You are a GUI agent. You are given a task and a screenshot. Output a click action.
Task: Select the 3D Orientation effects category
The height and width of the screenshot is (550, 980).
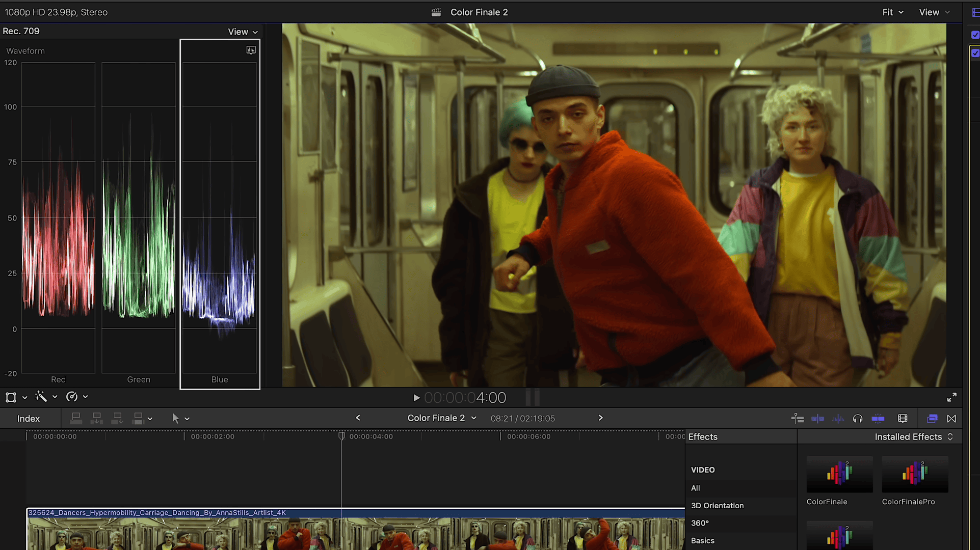pyautogui.click(x=717, y=506)
